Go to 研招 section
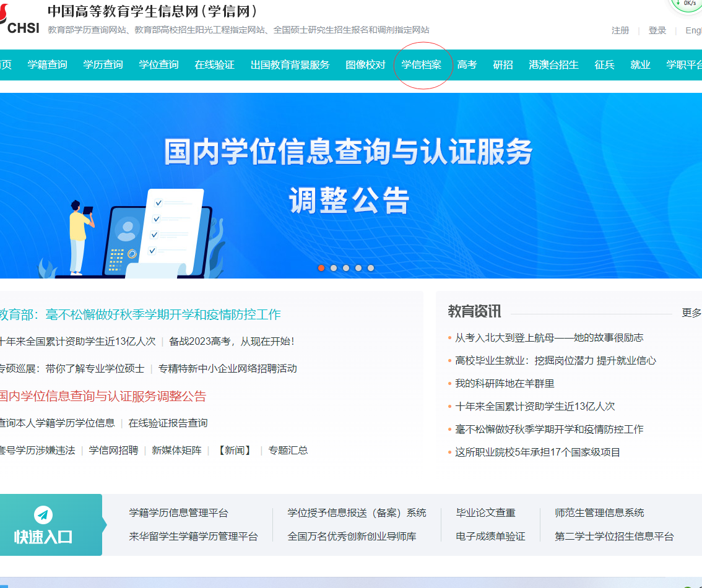This screenshot has width=702, height=588. [x=503, y=65]
